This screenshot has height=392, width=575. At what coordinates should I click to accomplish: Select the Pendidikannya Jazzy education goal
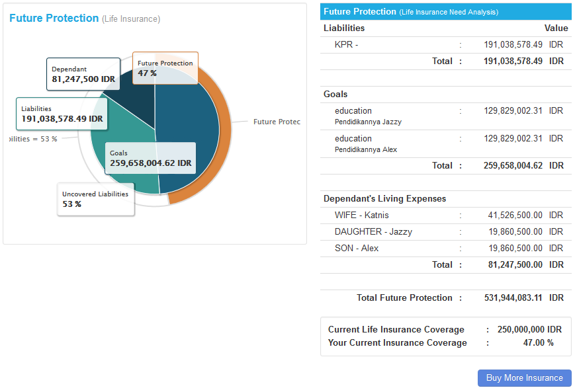[x=368, y=116]
